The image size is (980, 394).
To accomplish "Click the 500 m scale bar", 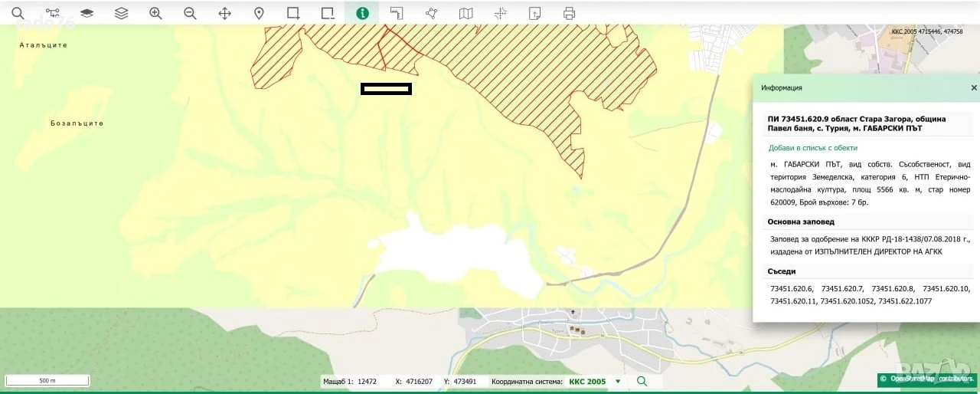I will click(x=47, y=380).
